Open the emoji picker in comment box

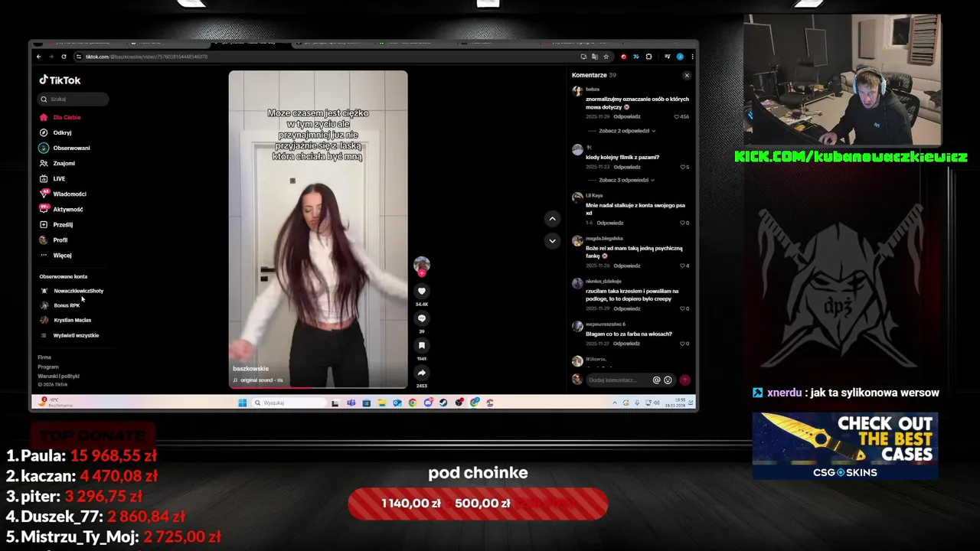click(x=668, y=380)
